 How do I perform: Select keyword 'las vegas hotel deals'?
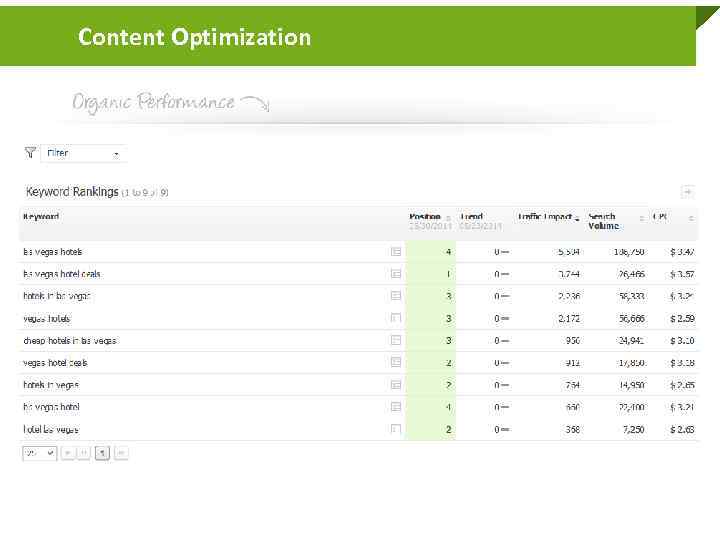pyautogui.click(x=62, y=274)
